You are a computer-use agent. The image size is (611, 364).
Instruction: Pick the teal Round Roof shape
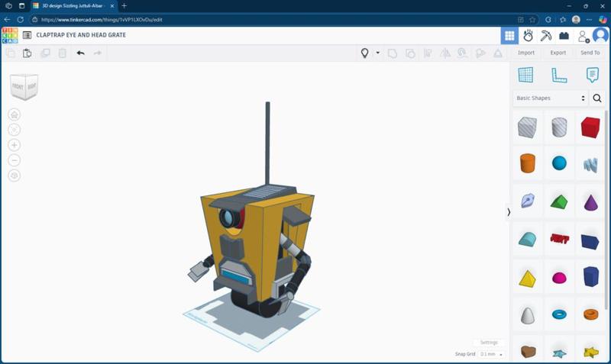coord(527,240)
